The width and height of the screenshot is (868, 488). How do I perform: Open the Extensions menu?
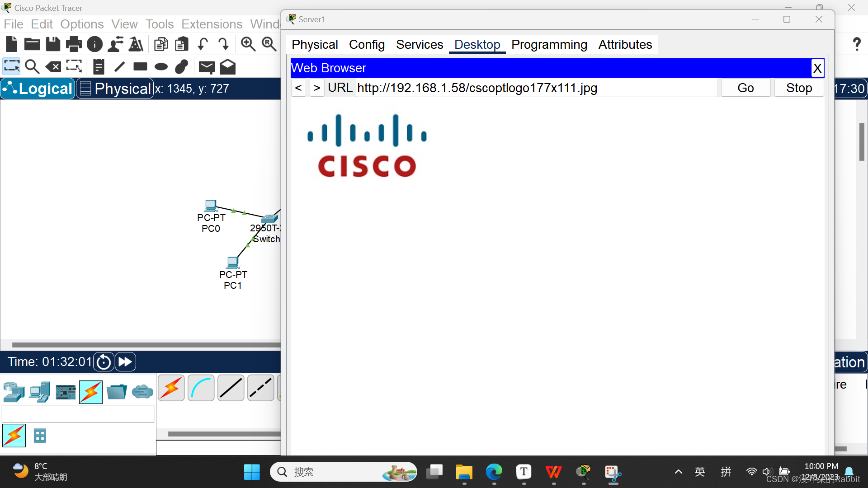[212, 24]
